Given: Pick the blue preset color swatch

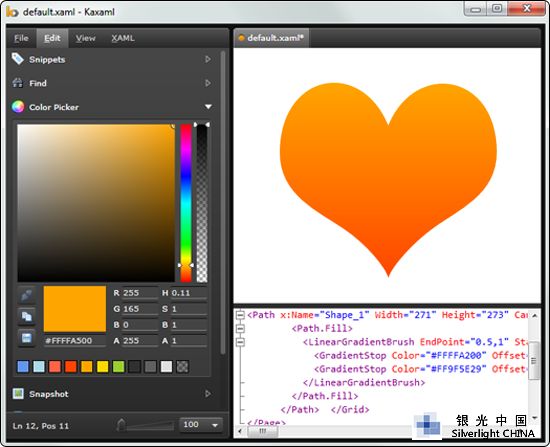Looking at the screenshot, I should coord(23,367).
